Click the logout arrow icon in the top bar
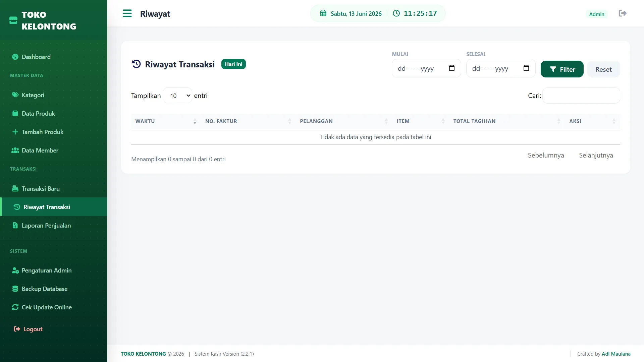Viewport: 644px width, 362px height. 623,13
